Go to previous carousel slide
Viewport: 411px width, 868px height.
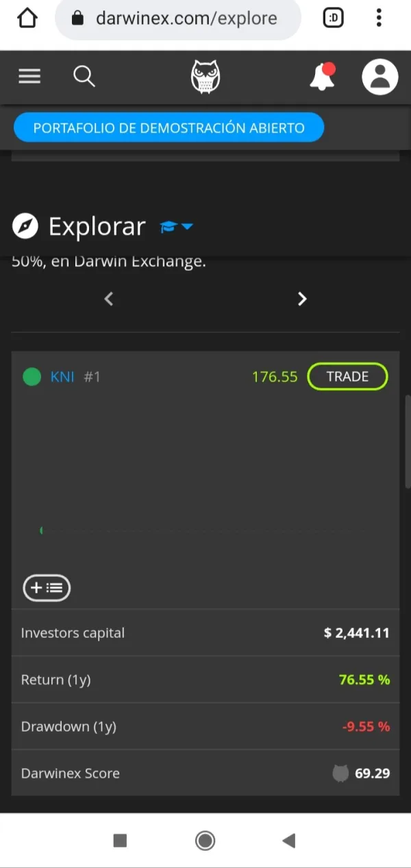(x=108, y=299)
